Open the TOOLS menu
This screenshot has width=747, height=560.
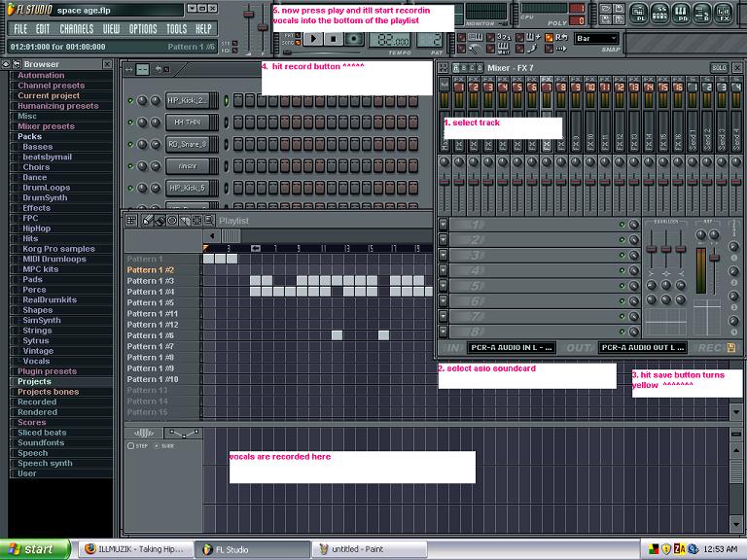point(177,29)
